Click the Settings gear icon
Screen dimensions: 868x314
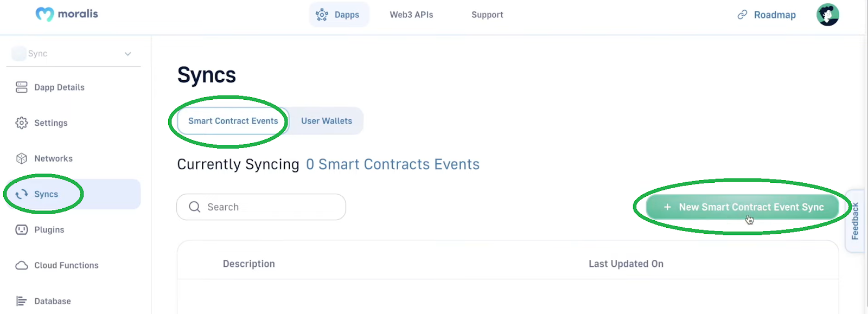click(22, 123)
